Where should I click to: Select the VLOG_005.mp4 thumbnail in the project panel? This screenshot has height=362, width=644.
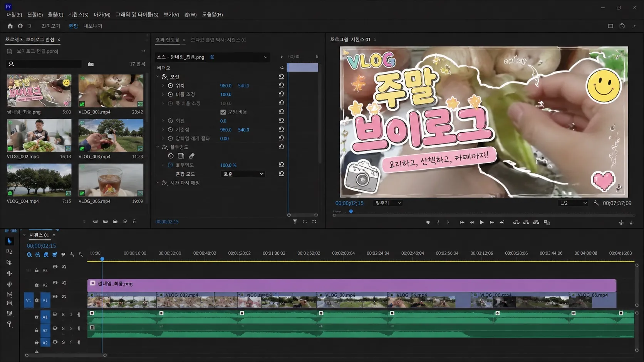pyautogui.click(x=111, y=180)
